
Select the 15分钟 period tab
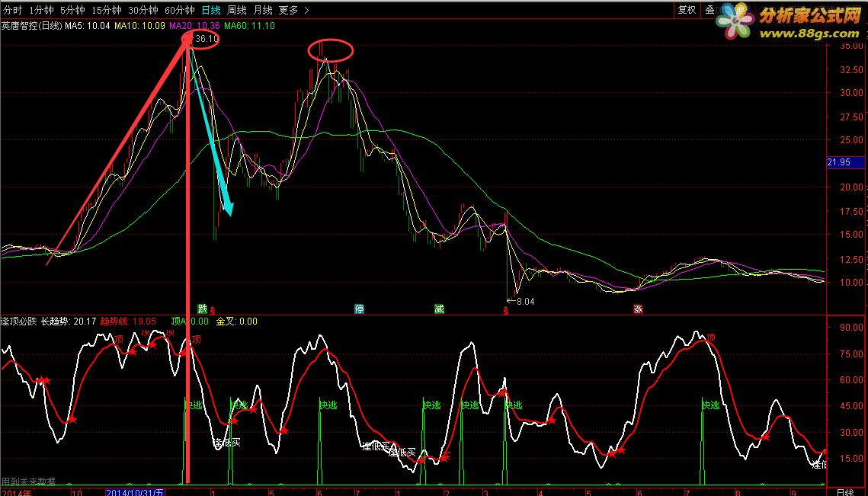[106, 10]
